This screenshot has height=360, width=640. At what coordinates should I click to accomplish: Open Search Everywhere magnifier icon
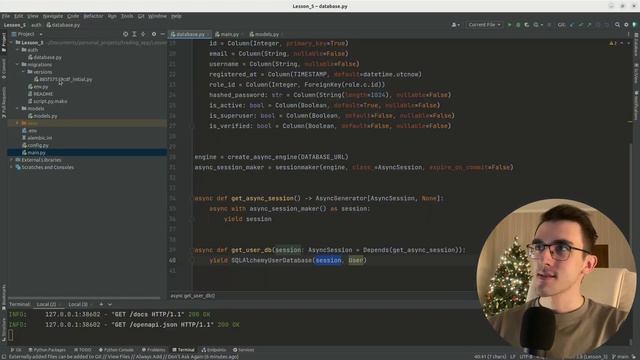pyautogui.click(x=618, y=25)
